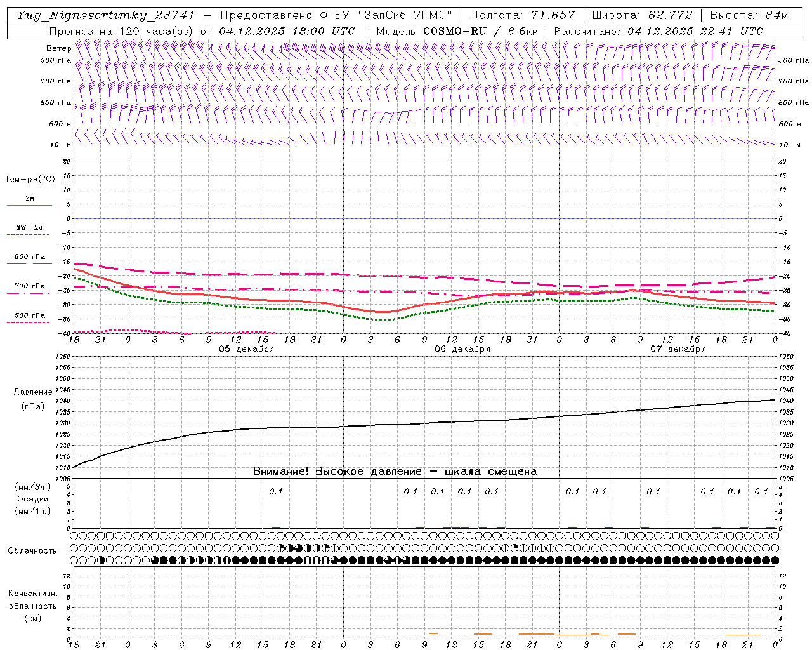Screen dimensions: 812x650
Task: Click the 'Тем-ра(°C)' temperature panel label
Action: (30, 180)
